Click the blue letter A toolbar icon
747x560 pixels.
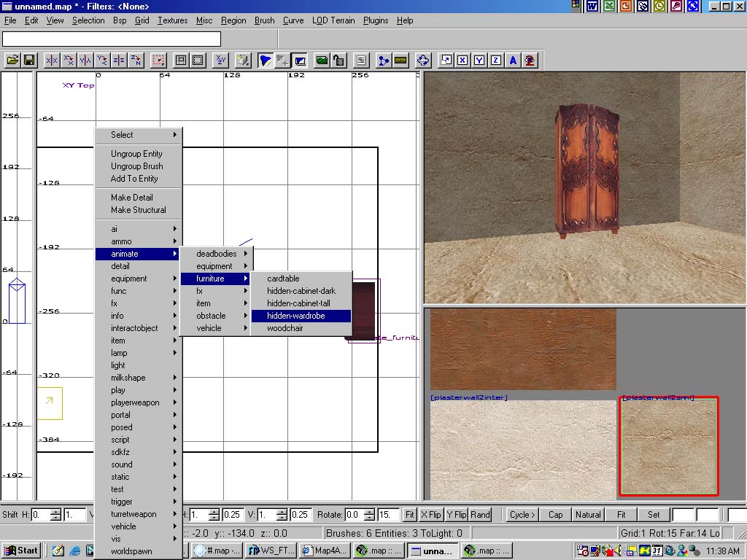pyautogui.click(x=514, y=61)
